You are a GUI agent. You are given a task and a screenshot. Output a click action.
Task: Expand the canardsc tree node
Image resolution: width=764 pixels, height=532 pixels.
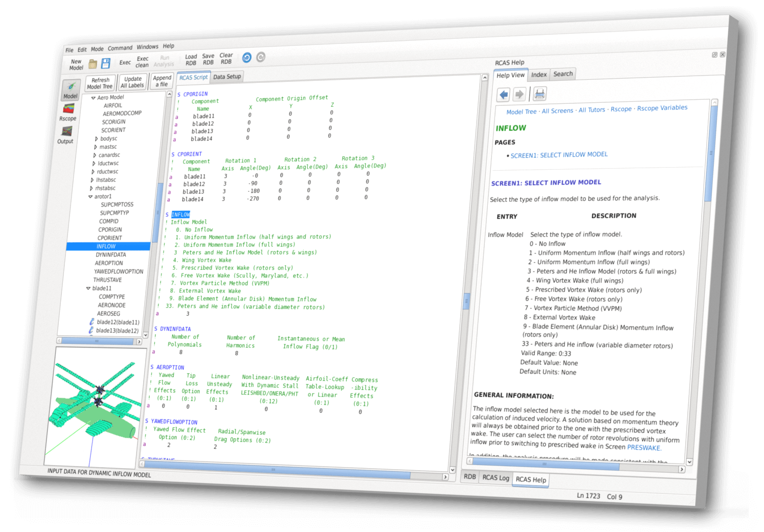95,155
